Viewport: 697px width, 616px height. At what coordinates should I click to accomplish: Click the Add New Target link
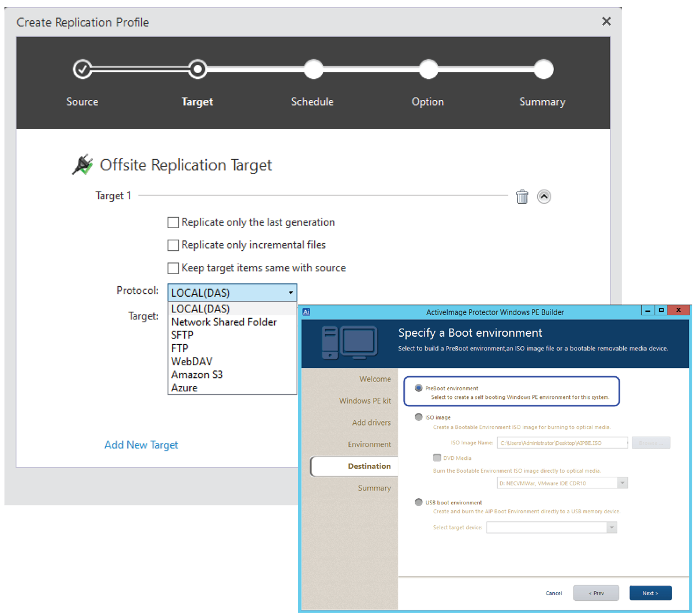coord(141,445)
